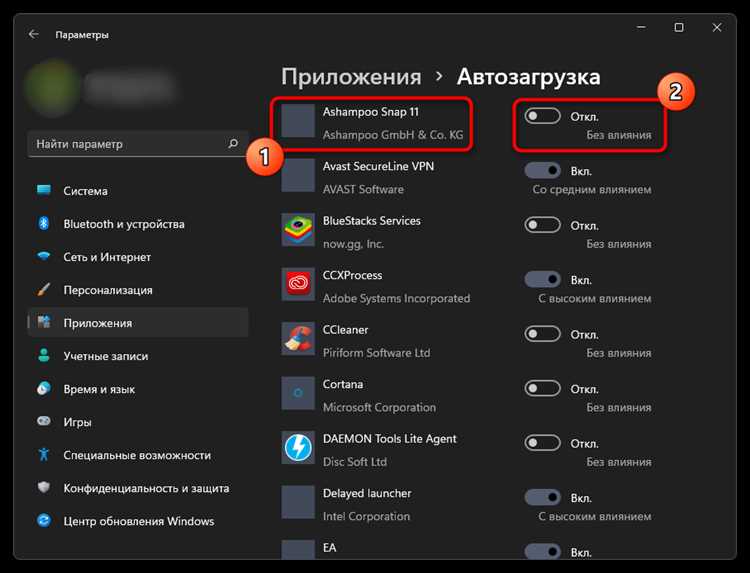Click the Приложения breadcrumb link
Image resolution: width=750 pixels, height=573 pixels.
tap(352, 77)
